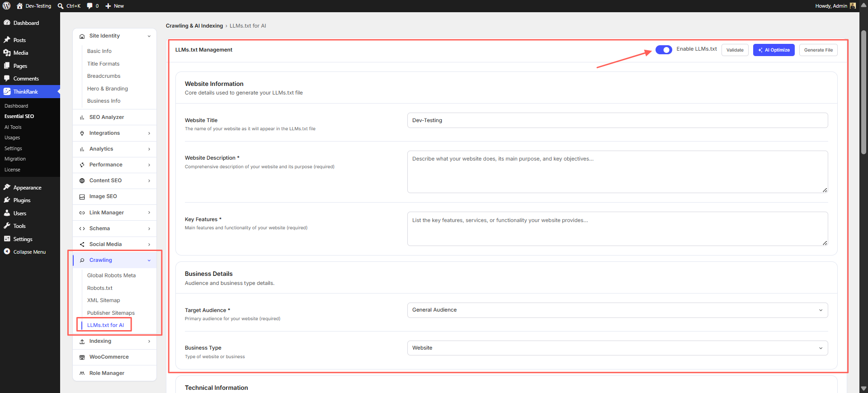This screenshot has width=868, height=393.
Task: Click the Plugins plug icon
Action: (7, 200)
